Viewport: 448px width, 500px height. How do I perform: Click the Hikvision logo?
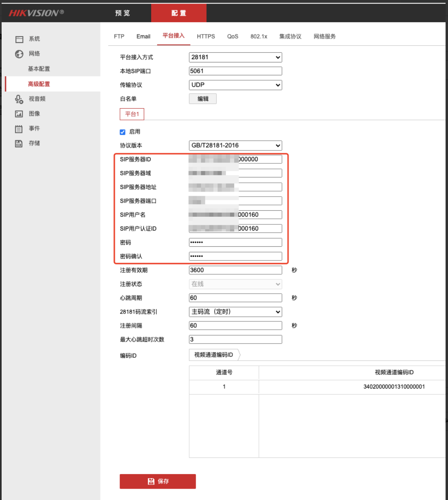tap(36, 13)
